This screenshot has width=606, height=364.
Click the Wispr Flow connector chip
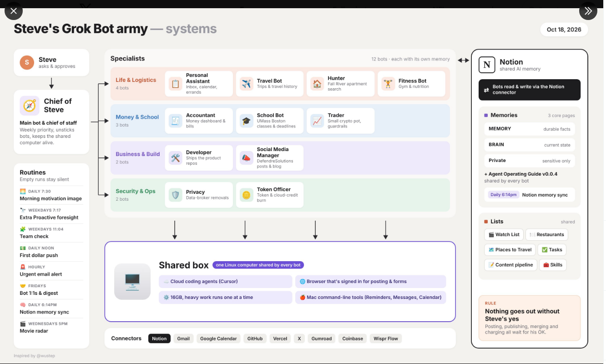pyautogui.click(x=386, y=339)
